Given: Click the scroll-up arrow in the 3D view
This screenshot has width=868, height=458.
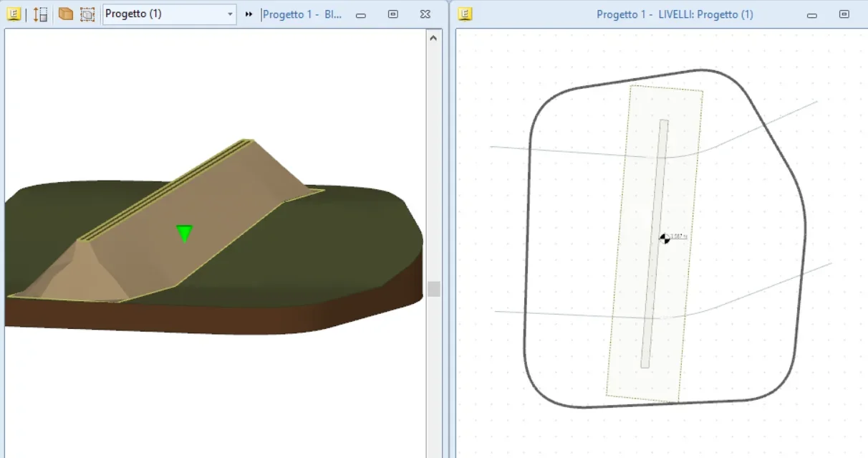Looking at the screenshot, I should [433, 38].
